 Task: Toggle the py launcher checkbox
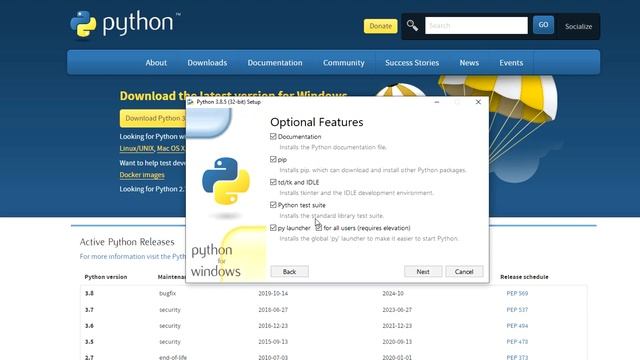[x=273, y=228]
